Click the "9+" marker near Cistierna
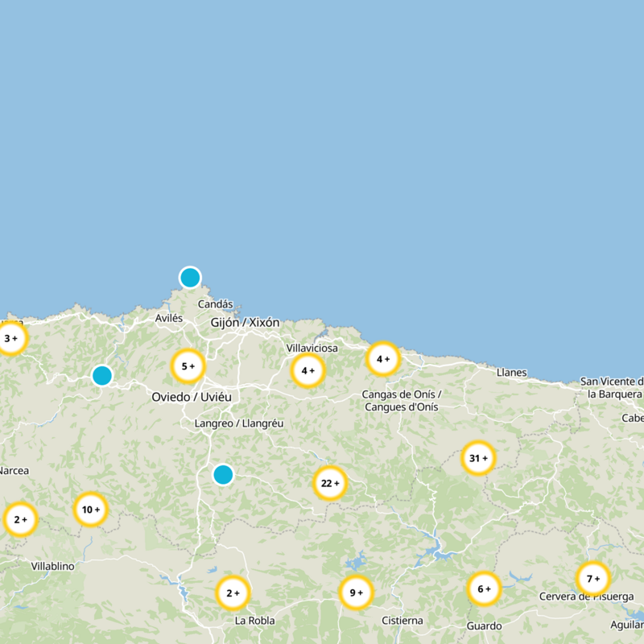The height and width of the screenshot is (644, 644). tap(355, 593)
